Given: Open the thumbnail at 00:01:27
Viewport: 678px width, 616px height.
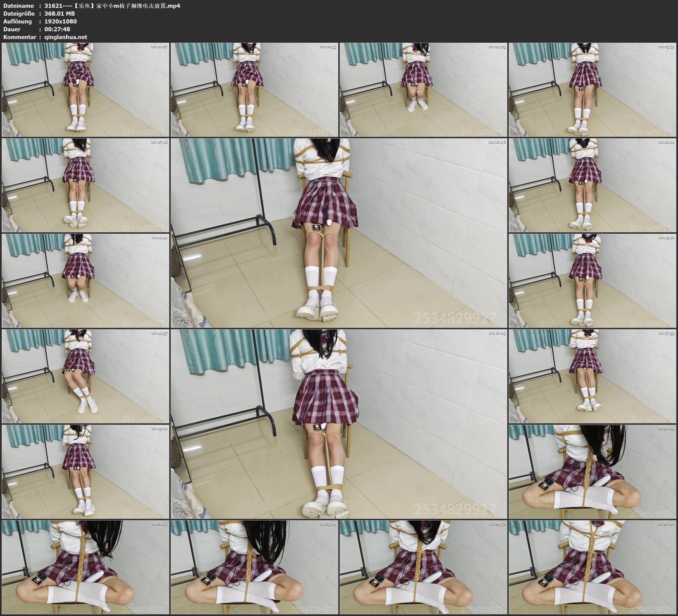Looking at the screenshot, I should tap(85, 89).
